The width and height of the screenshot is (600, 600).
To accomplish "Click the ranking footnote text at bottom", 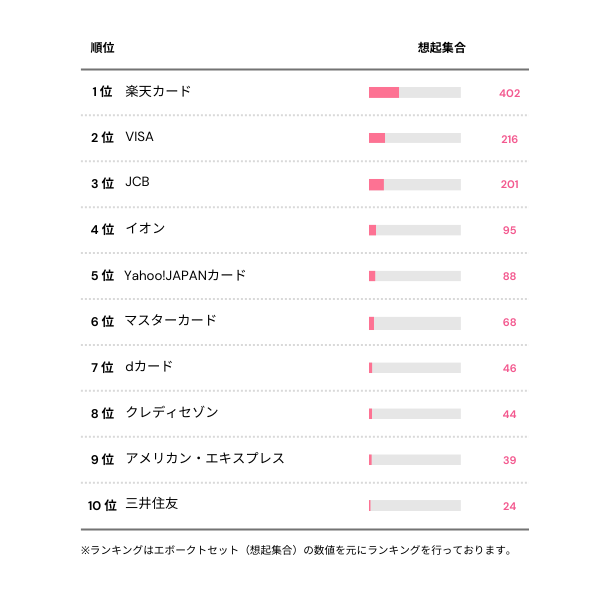I will (x=297, y=550).
